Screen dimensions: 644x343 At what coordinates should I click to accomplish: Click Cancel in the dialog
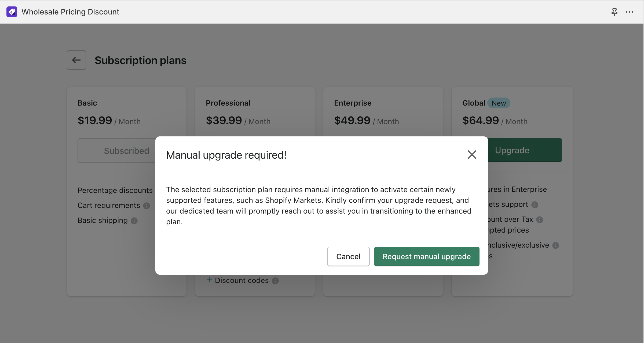click(x=348, y=256)
